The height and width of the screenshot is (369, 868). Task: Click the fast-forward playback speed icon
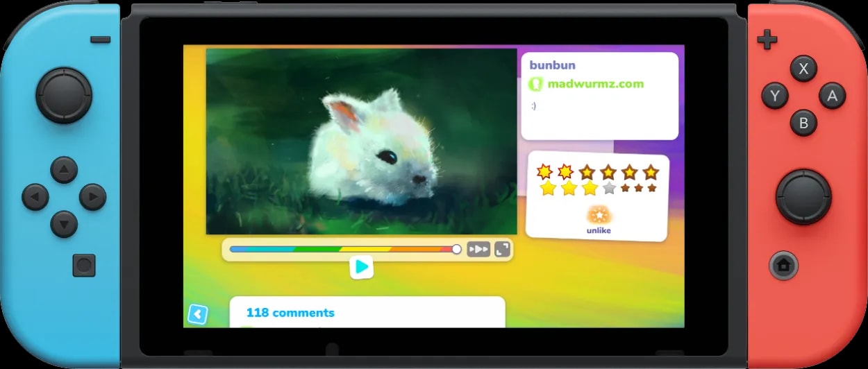coord(478,250)
